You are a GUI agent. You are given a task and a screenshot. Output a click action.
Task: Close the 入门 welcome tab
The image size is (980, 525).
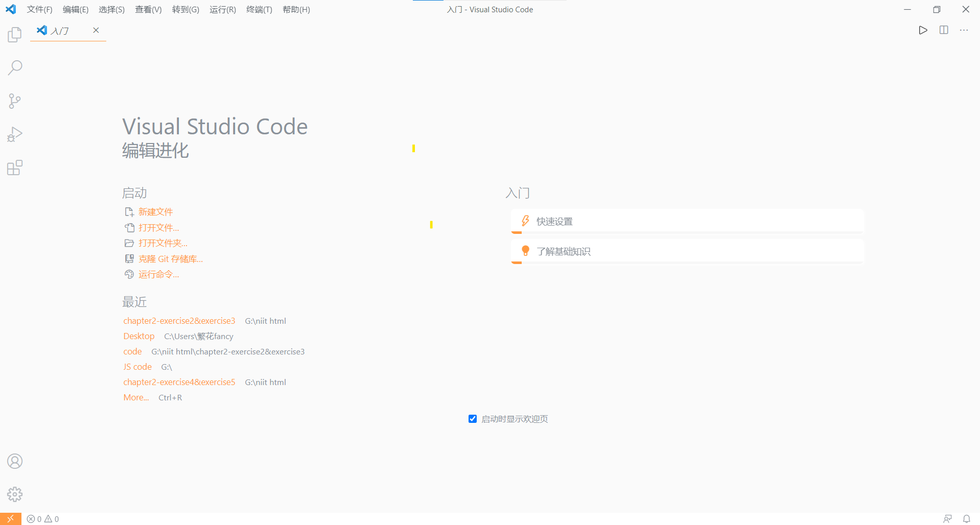[96, 30]
